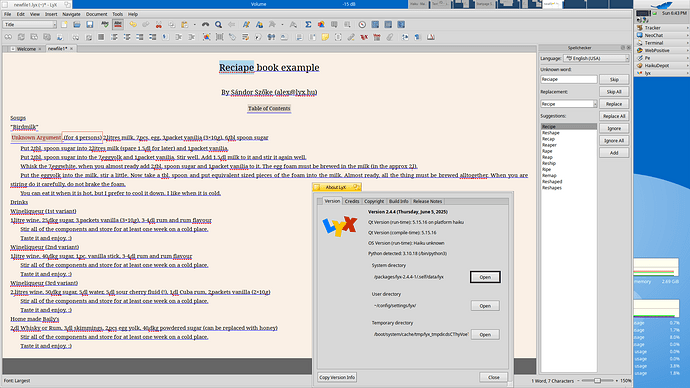Screen dimensions: 690x388
Task: Click the Skip All button
Action: 614,92
